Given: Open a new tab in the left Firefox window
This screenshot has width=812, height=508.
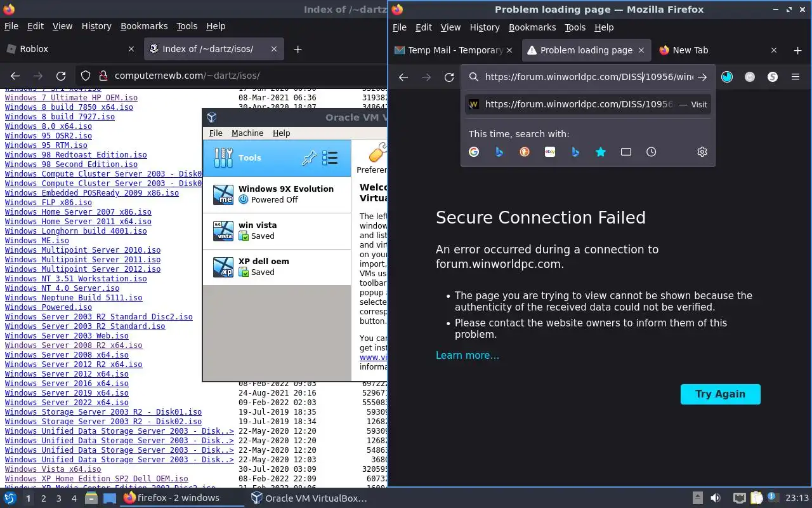Looking at the screenshot, I should click(298, 49).
